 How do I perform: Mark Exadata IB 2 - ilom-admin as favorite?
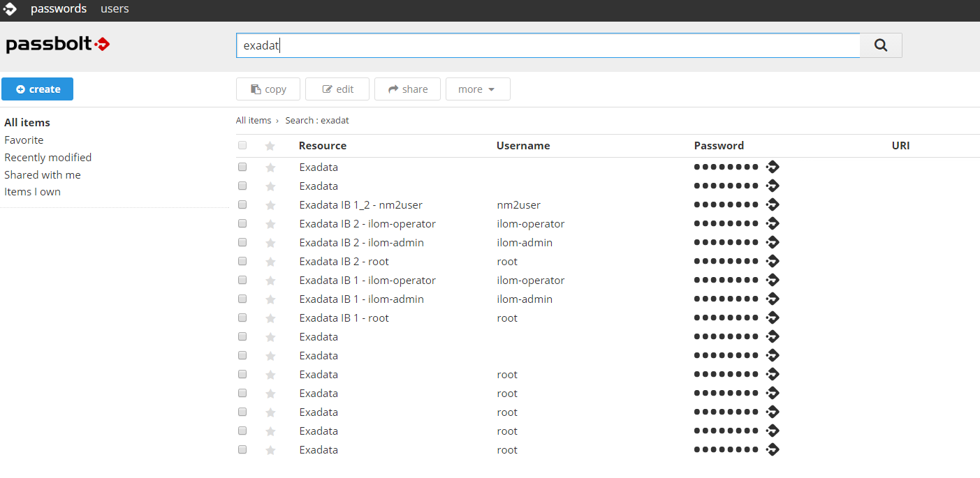(270, 243)
